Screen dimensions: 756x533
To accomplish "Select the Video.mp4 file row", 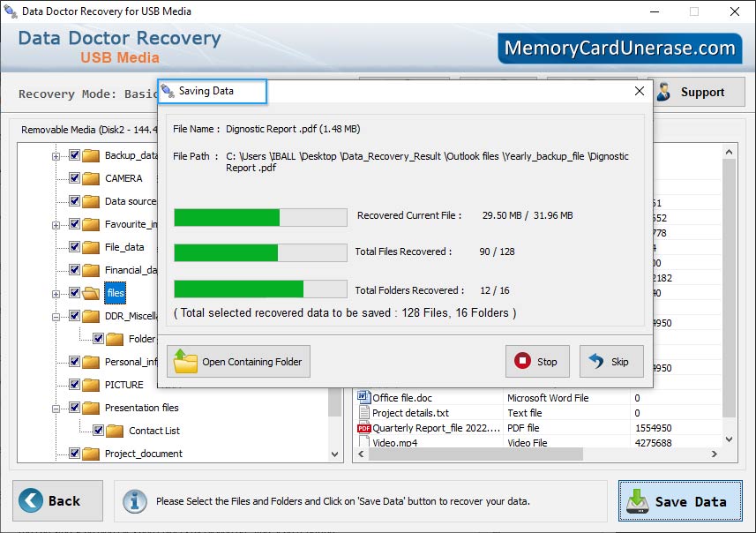I will point(537,442).
